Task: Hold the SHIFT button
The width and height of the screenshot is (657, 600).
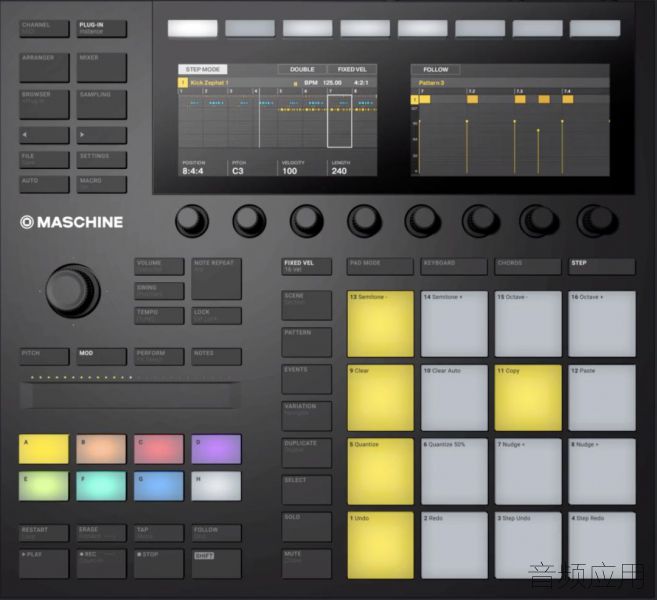Action: point(216,564)
